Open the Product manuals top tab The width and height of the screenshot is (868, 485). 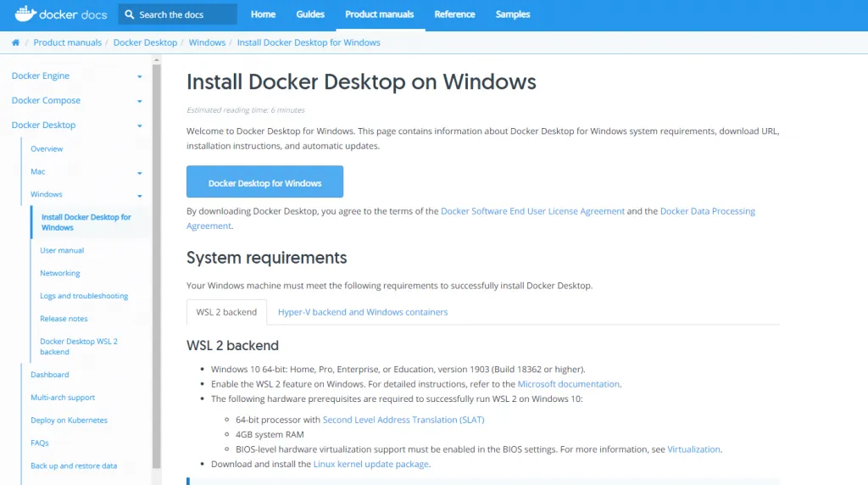[x=379, y=14]
